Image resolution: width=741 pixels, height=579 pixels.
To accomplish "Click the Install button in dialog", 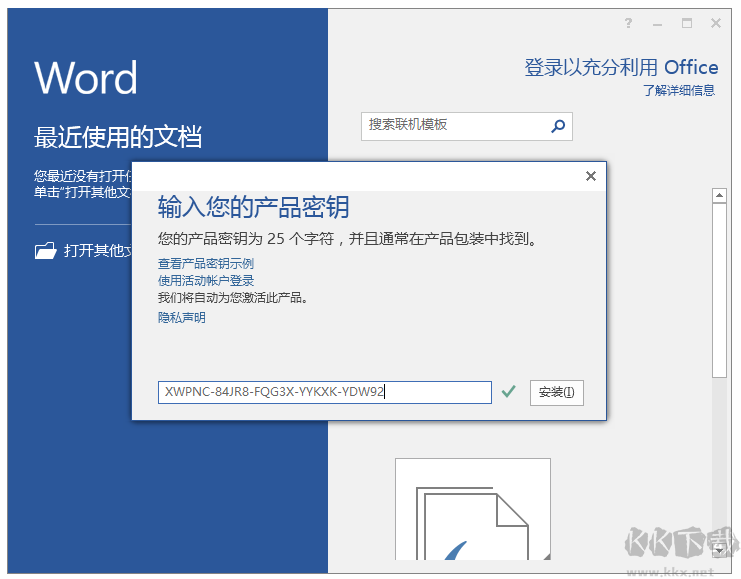I will [557, 392].
